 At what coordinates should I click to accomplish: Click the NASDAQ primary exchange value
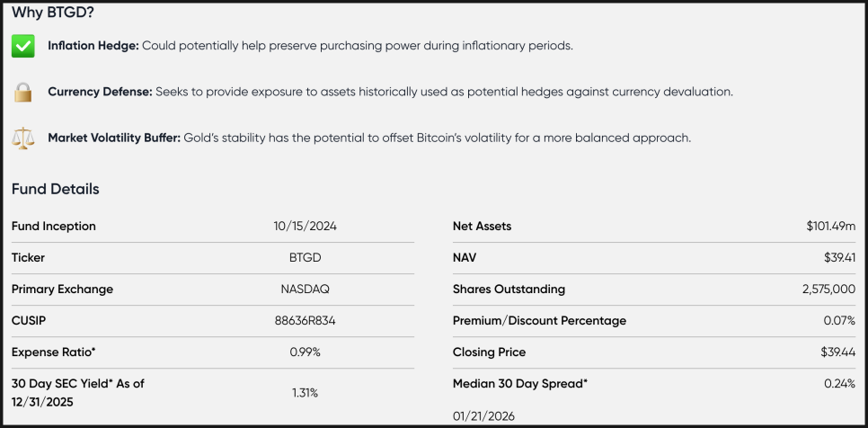click(x=306, y=290)
